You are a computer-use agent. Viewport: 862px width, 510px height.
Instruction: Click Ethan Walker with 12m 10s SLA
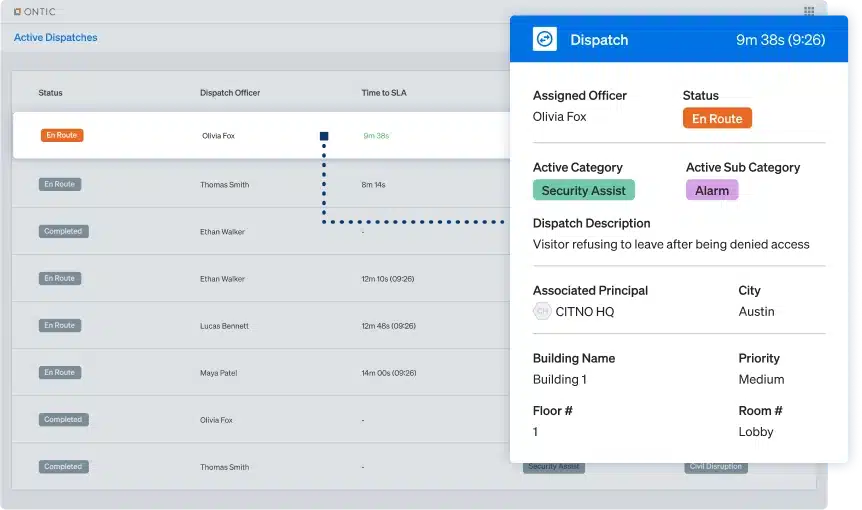222,279
